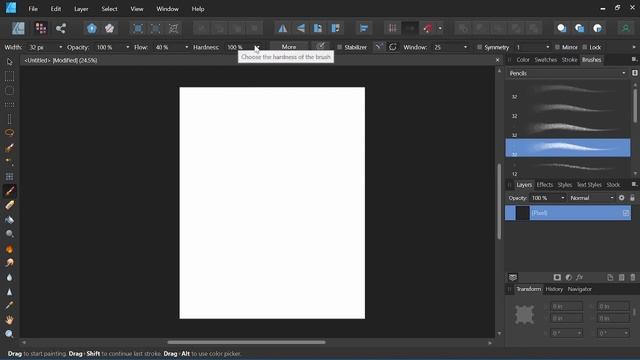Select the Freehand Selection lasso tool
640x360 pixels.
[9, 133]
